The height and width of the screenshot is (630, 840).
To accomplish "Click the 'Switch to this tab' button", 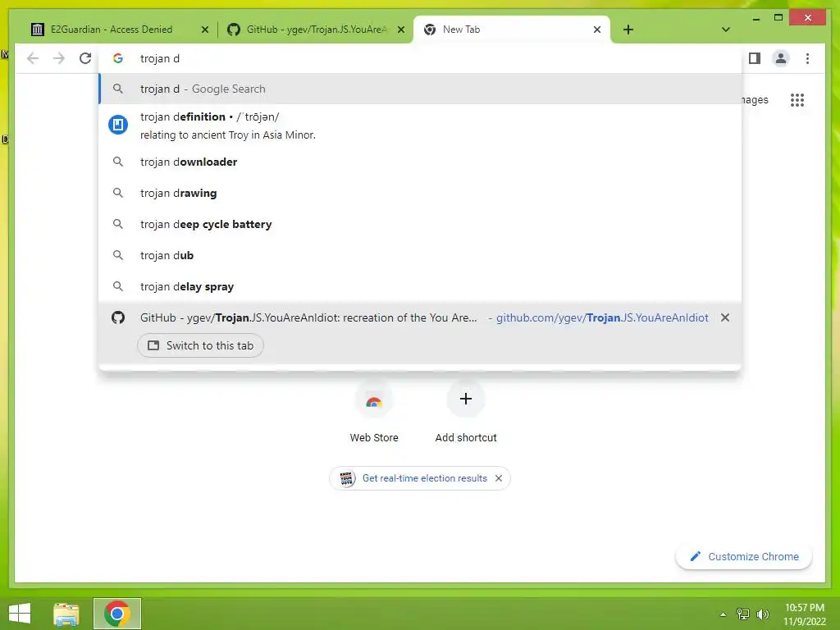I will 200,345.
